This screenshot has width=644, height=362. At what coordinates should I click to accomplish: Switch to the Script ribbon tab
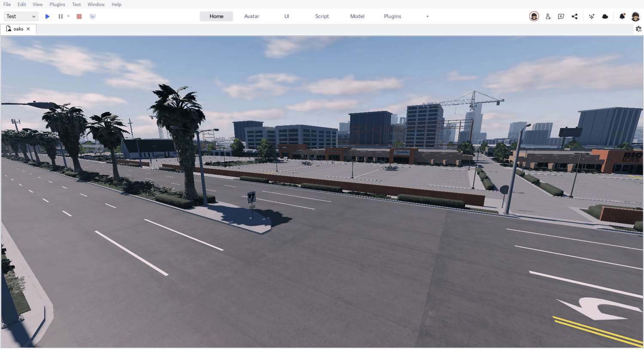[322, 16]
